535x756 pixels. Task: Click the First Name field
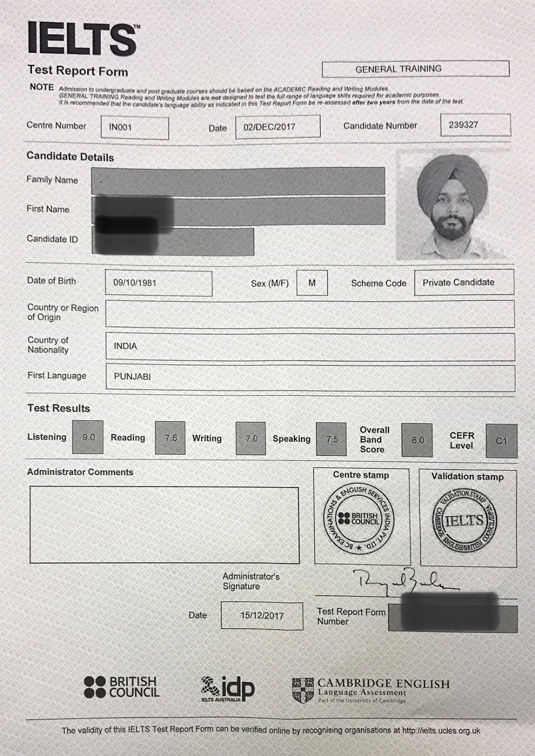point(238,210)
